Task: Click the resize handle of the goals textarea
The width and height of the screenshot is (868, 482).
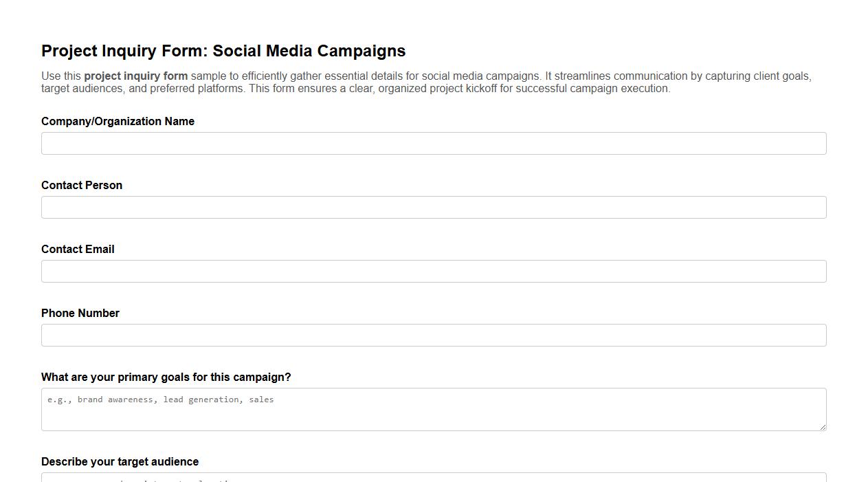Action: point(822,427)
